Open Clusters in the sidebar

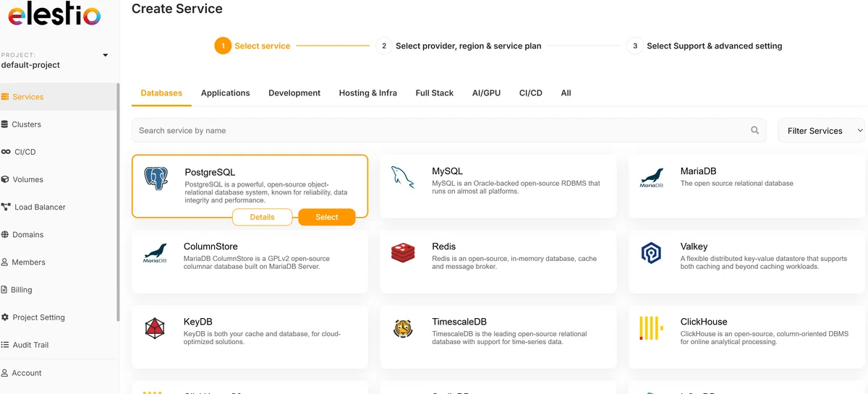click(x=58, y=124)
